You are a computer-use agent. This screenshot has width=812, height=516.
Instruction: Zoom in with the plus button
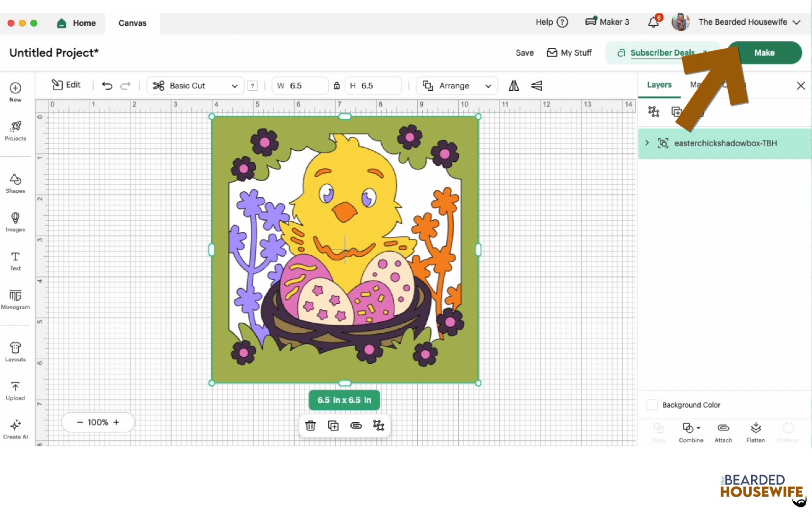click(116, 422)
